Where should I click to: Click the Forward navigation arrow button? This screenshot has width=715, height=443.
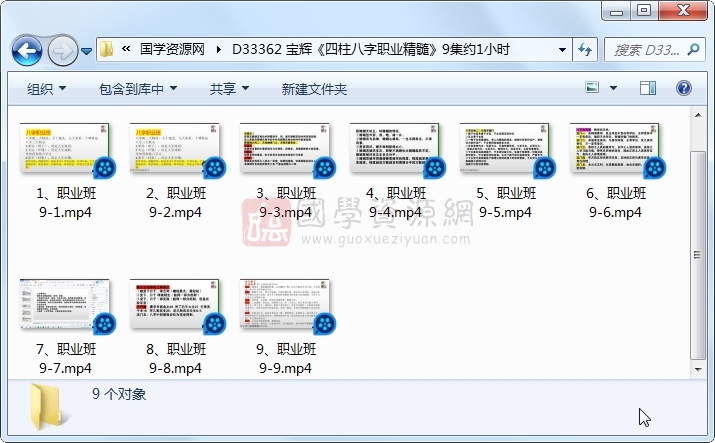click(x=63, y=50)
